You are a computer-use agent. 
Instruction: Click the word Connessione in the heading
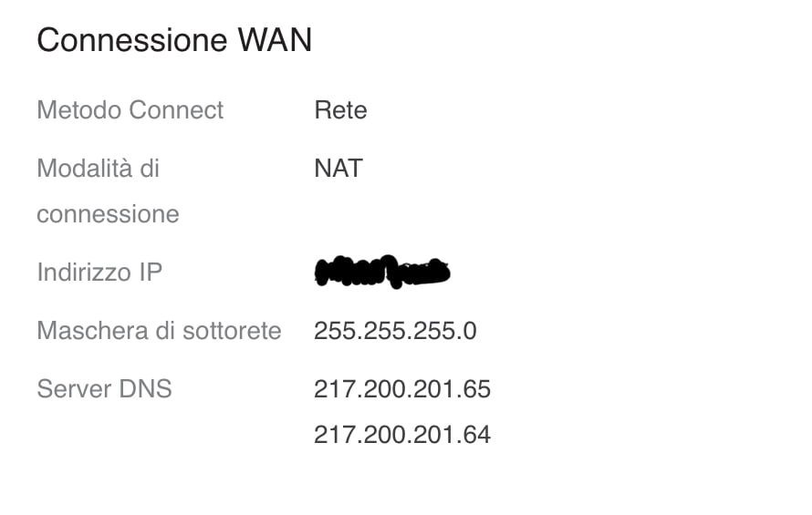[131, 41]
